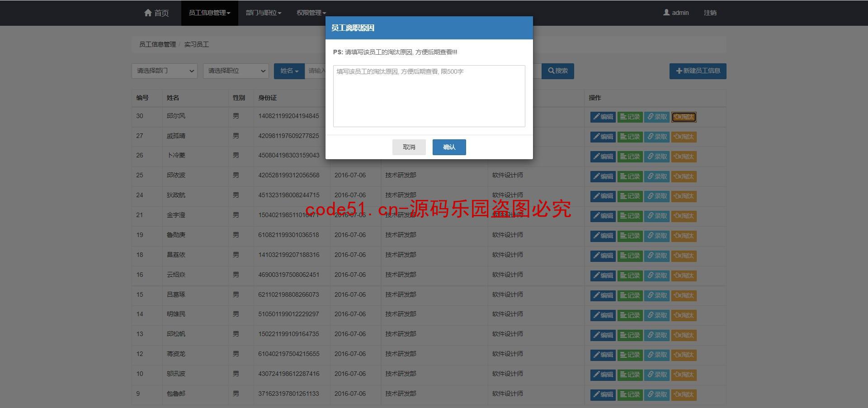Image resolution: width=868 pixels, height=408 pixels.
Task: Open 记录 for 戚孤晴
Action: [x=630, y=137]
